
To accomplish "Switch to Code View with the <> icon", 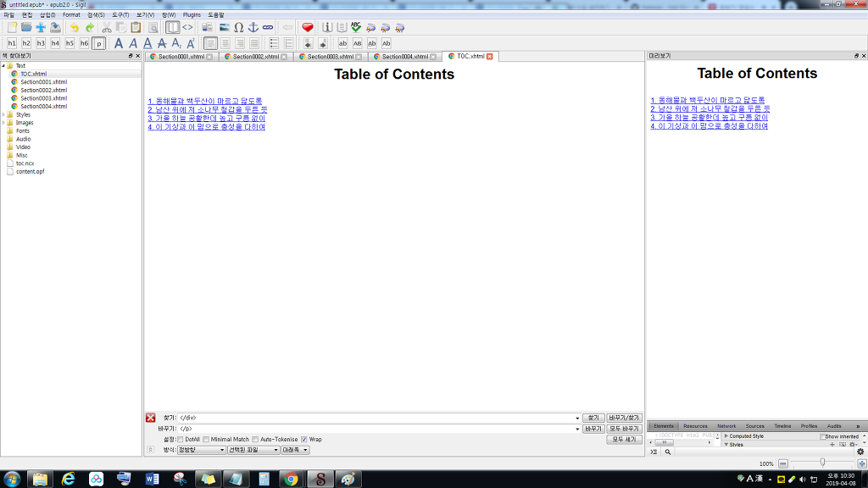I will 187,27.
